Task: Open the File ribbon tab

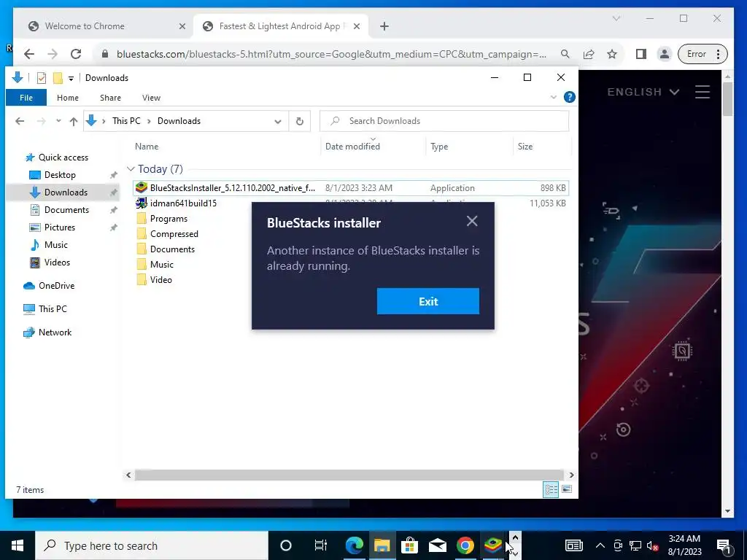Action: (x=26, y=98)
